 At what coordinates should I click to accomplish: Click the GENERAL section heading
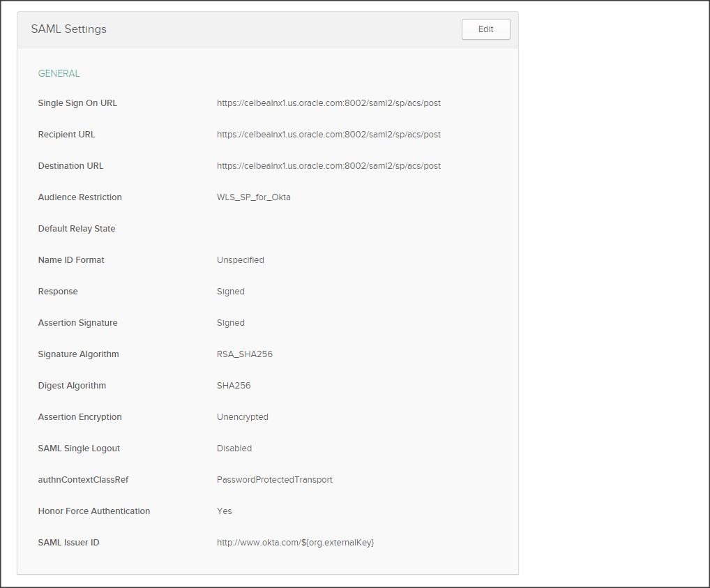click(x=59, y=73)
